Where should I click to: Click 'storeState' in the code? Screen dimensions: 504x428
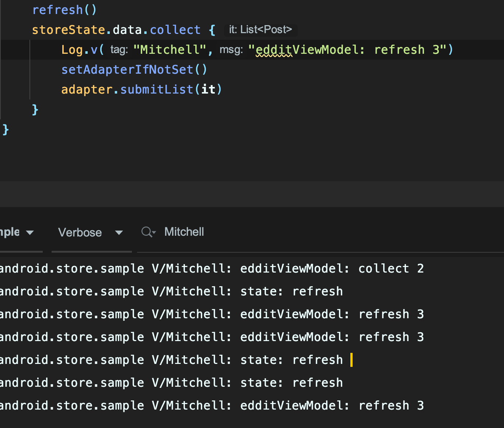(69, 30)
